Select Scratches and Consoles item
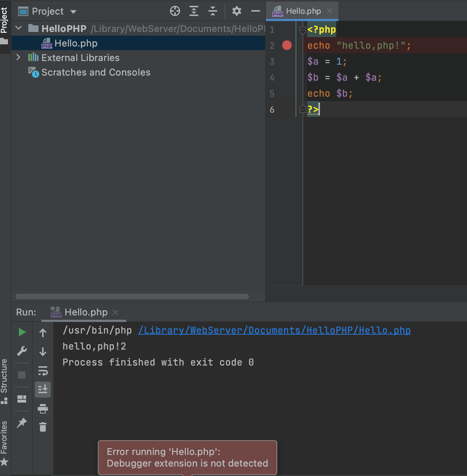 (x=96, y=72)
